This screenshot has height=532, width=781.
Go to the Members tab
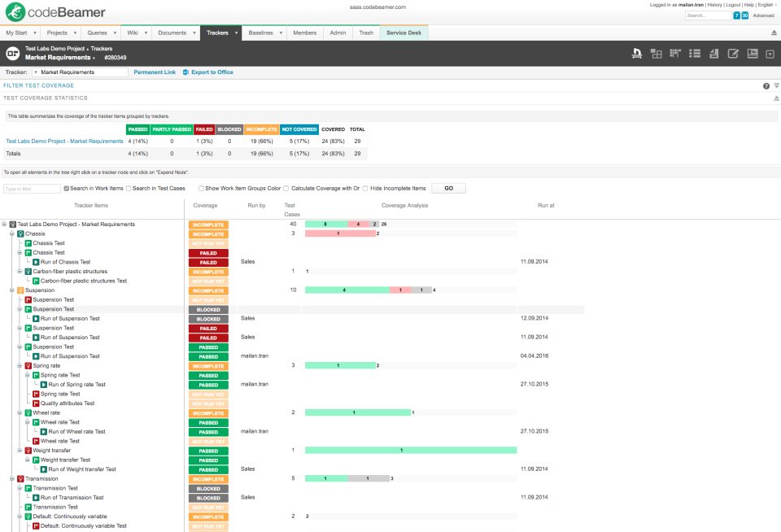coord(305,33)
